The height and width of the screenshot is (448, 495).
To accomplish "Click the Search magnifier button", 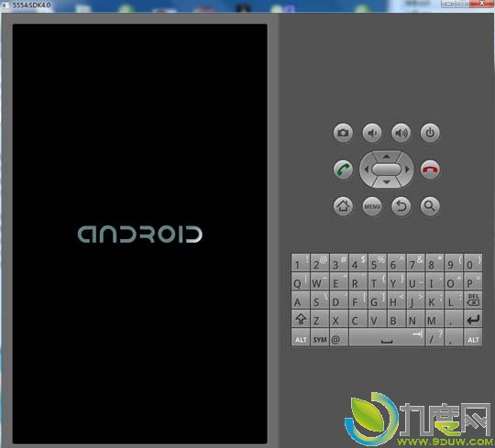I will (430, 206).
